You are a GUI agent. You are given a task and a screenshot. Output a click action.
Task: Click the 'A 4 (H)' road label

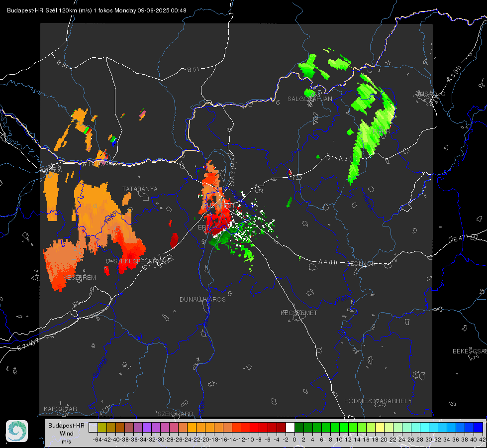click(x=328, y=262)
